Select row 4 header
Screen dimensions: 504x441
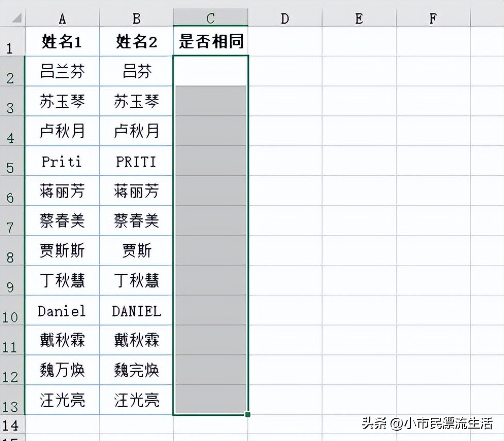pos(12,131)
